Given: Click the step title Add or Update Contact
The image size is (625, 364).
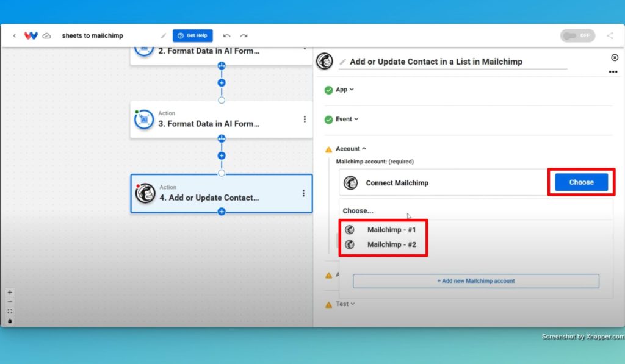Looking at the screenshot, I should click(436, 62).
